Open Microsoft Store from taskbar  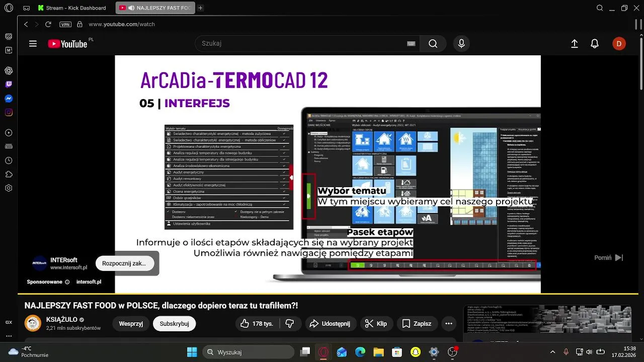point(397,352)
